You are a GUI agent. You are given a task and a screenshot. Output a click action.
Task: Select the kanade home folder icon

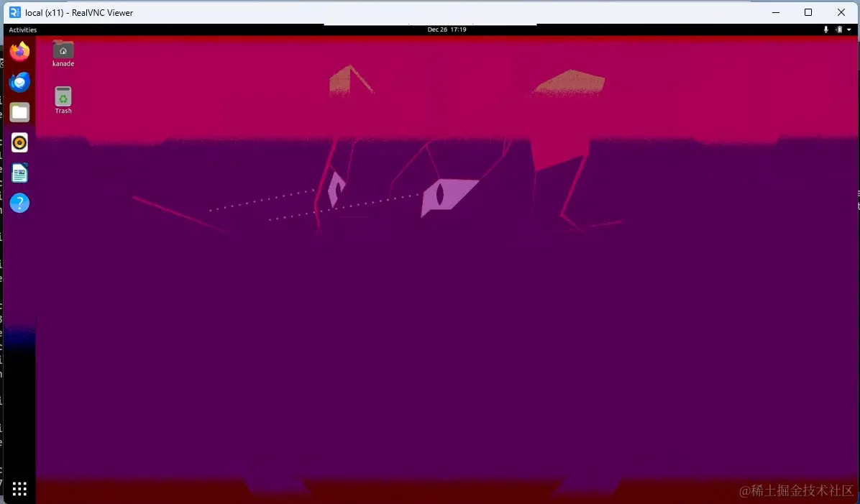tap(63, 54)
